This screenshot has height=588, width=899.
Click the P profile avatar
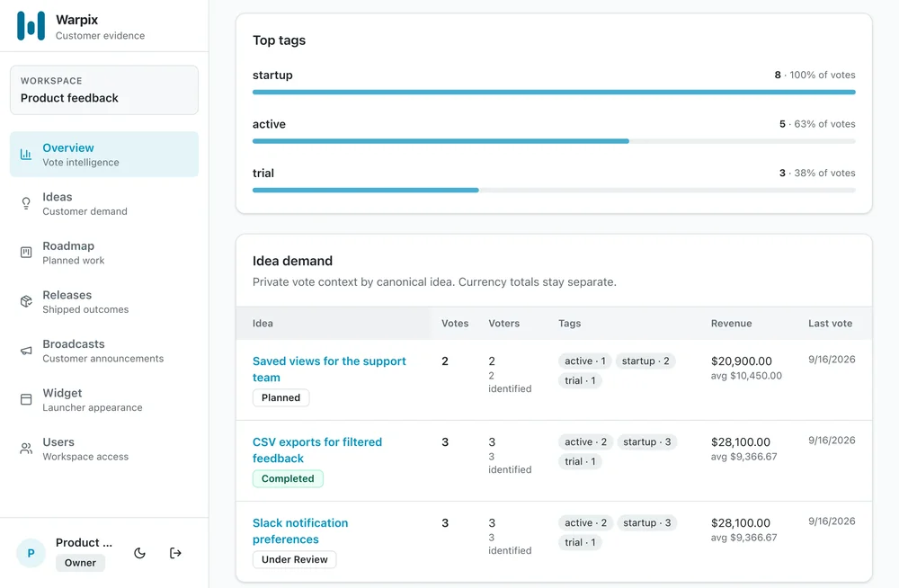click(31, 553)
